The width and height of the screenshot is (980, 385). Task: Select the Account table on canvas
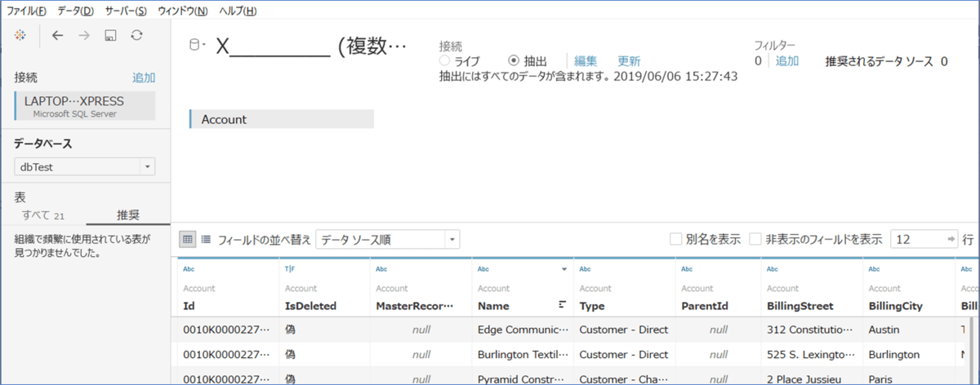(x=282, y=119)
